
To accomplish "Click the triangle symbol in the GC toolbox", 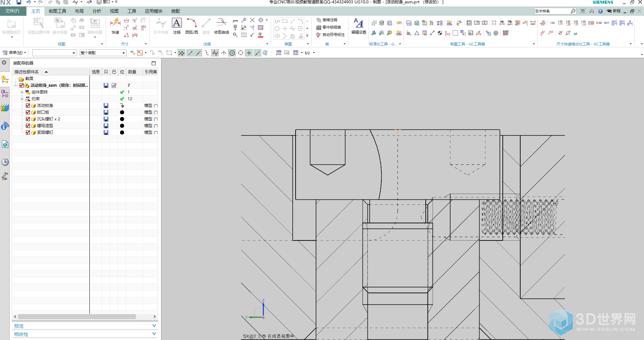I will [417, 33].
